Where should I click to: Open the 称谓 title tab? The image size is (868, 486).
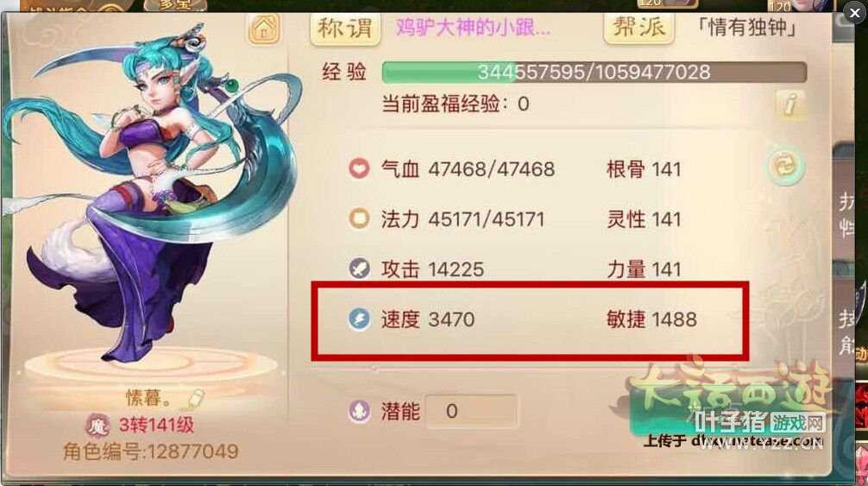pos(345,28)
